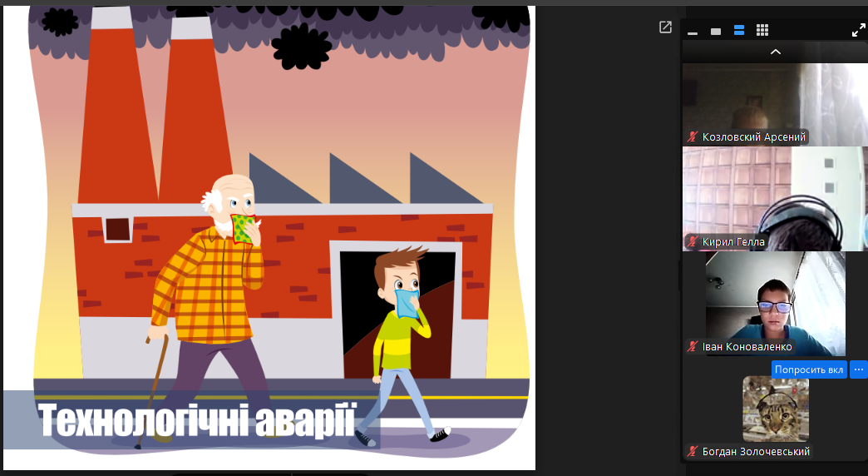Screen dimensions: 868x476
Task: Select Кирил Гелла video tile
Action: [x=775, y=198]
